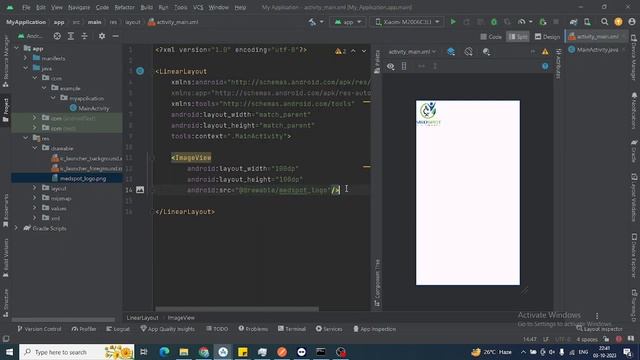Open App Quality Insights window
This screenshot has height=360, width=640.
pos(167,329)
